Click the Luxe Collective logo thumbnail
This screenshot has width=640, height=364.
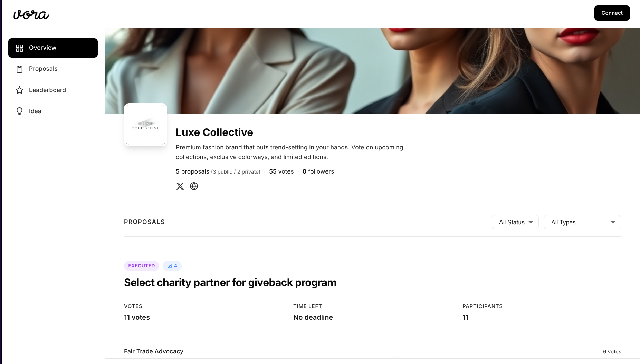pos(145,125)
